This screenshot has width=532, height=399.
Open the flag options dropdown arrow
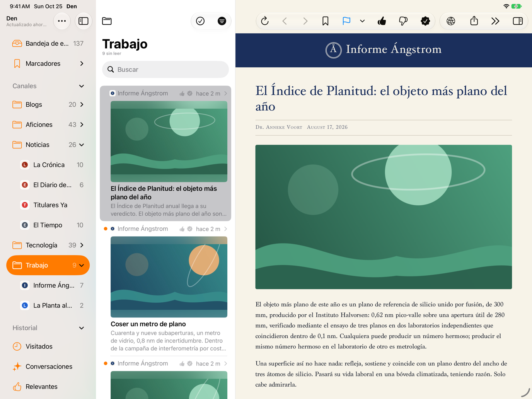362,21
